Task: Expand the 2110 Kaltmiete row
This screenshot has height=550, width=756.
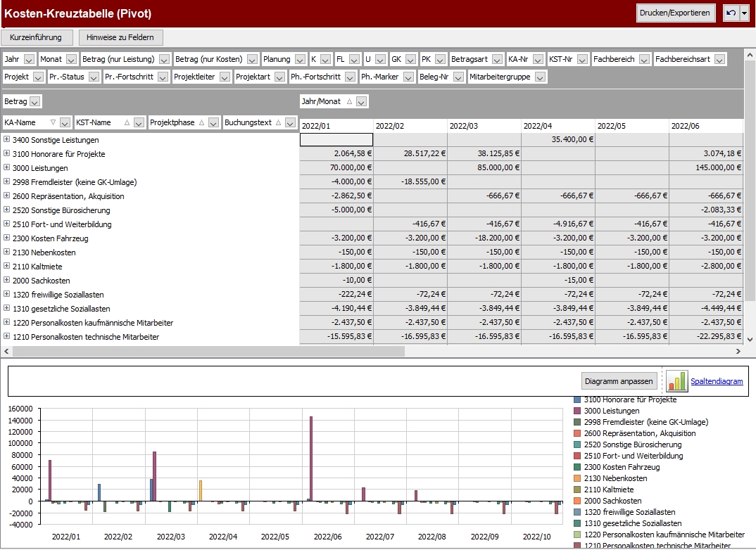Action: [7, 267]
